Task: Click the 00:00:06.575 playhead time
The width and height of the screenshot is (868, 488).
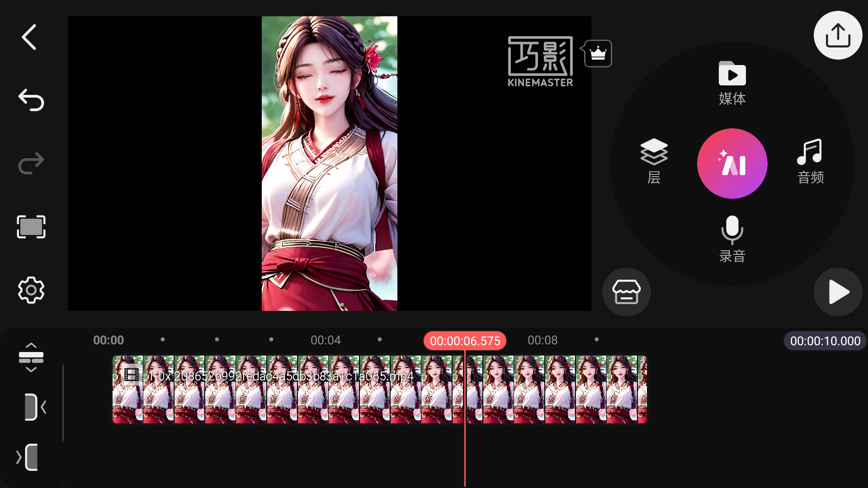Action: pos(465,341)
